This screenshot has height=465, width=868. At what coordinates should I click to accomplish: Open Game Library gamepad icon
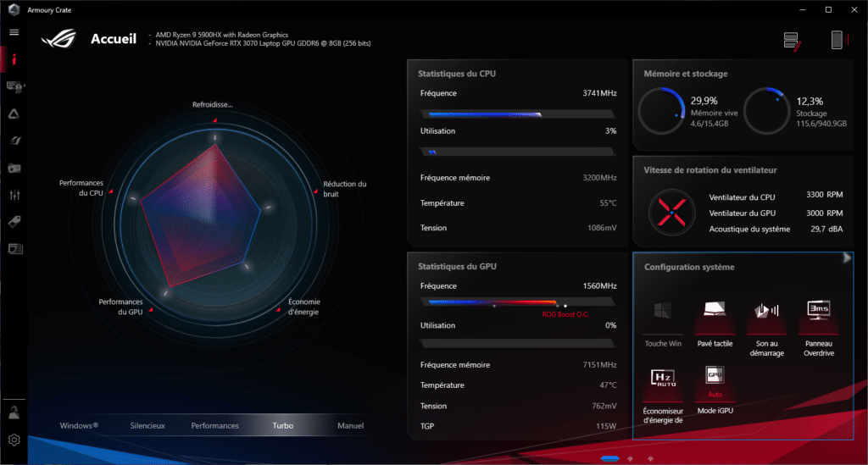click(14, 168)
